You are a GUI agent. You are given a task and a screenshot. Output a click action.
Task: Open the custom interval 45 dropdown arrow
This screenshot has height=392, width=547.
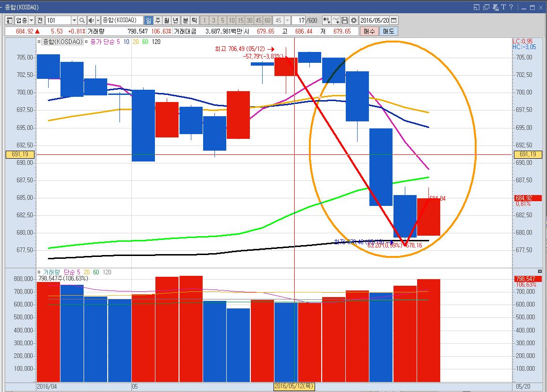tap(288, 20)
